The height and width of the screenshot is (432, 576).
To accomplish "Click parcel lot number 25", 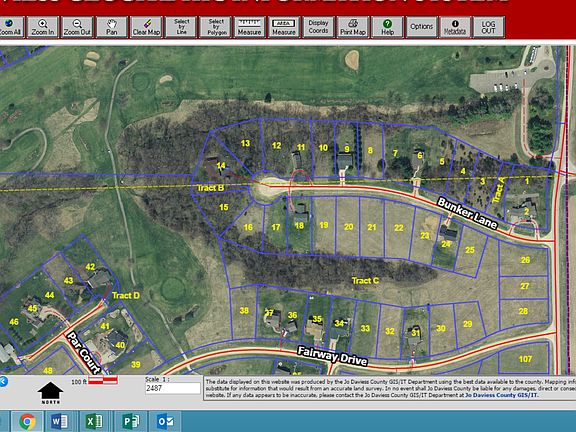I will 470,250.
